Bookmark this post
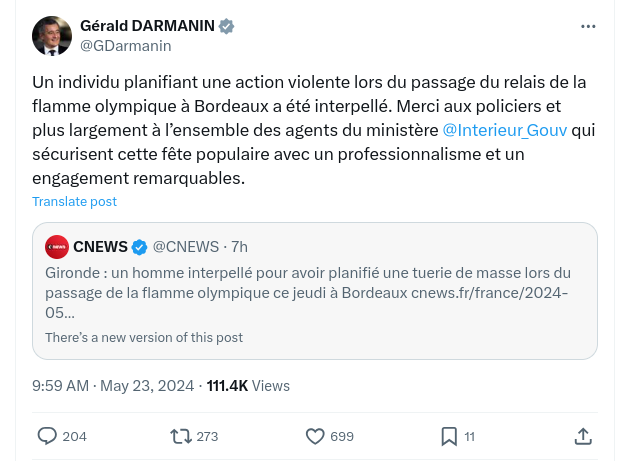This screenshot has height=461, width=617. click(449, 436)
